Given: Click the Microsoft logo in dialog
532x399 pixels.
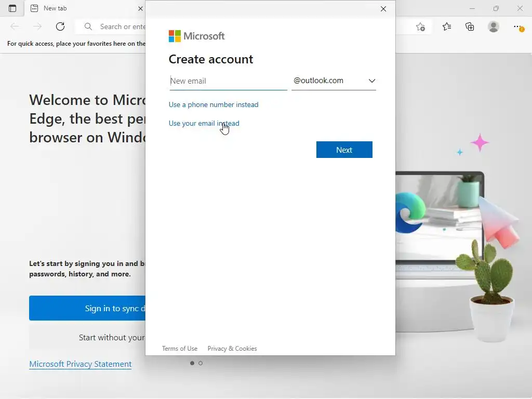Looking at the screenshot, I should click(196, 36).
